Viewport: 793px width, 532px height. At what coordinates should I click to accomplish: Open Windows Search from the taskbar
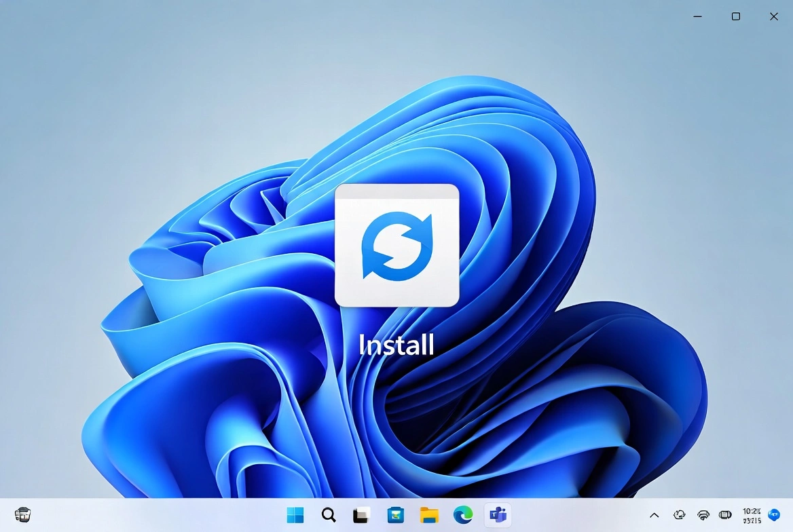click(328, 515)
